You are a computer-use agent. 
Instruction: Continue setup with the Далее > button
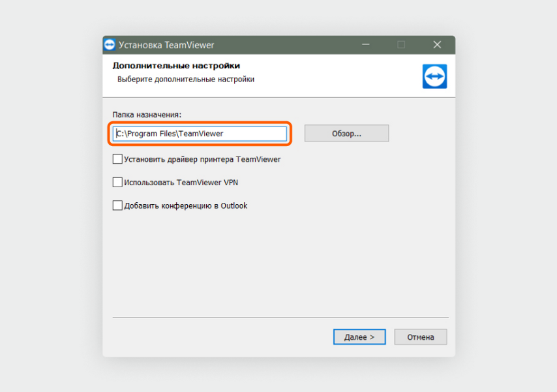[359, 337]
